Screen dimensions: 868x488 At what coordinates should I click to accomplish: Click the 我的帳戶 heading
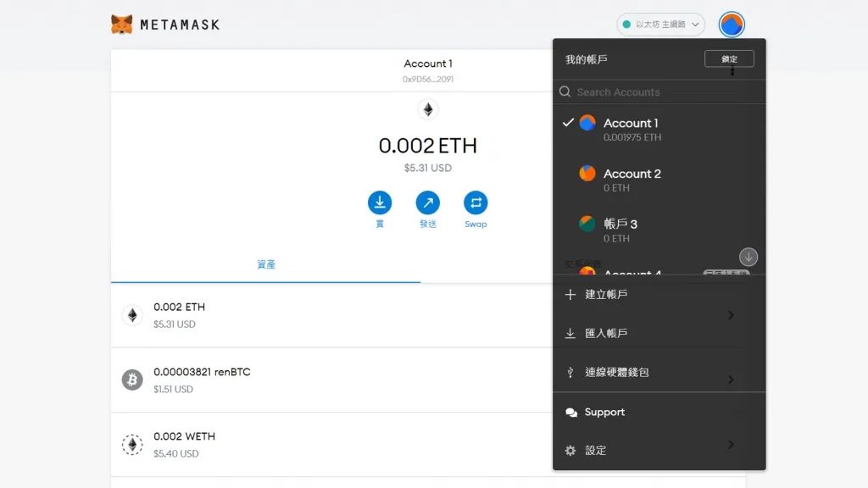pos(587,59)
